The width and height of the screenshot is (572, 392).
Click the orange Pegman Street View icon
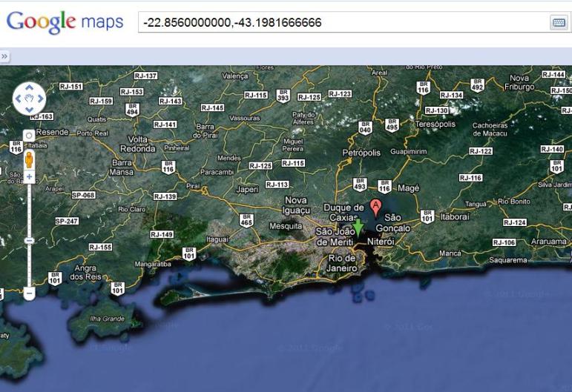29,159
